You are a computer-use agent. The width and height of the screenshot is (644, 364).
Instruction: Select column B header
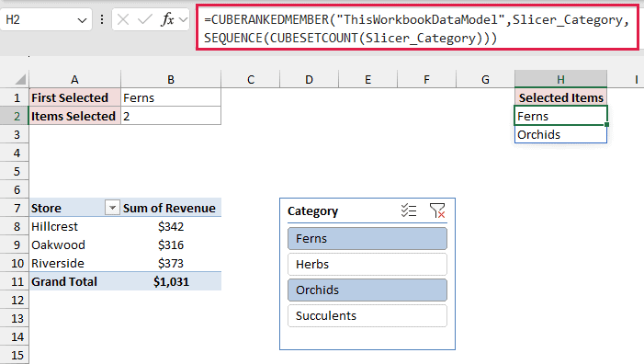tap(171, 79)
